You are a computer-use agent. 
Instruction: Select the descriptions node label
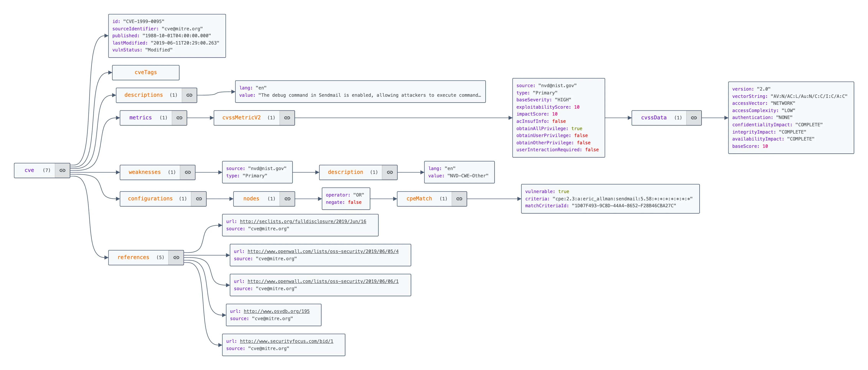(x=144, y=95)
